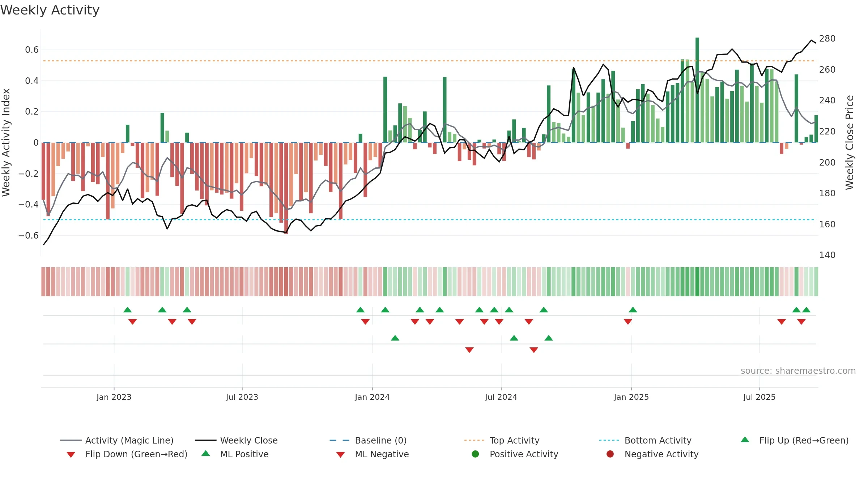Click the dark red Negative Activity legend circle
868x488 pixels.
tap(610, 454)
